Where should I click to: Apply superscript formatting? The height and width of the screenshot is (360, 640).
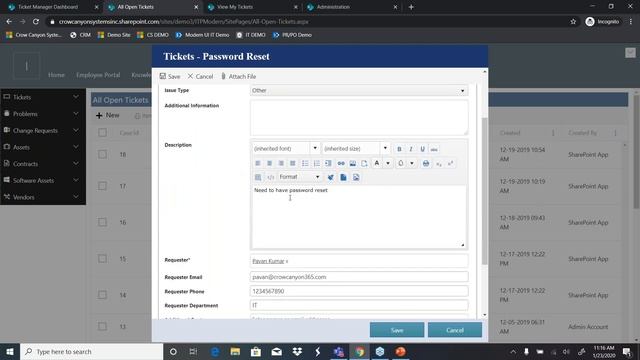click(450, 163)
